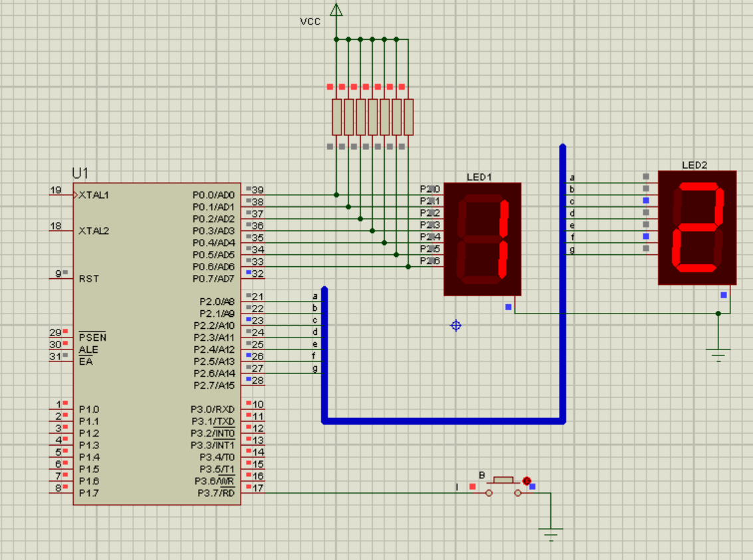753x560 pixels.
Task: Click the P1.4 pin label
Action: 89,457
